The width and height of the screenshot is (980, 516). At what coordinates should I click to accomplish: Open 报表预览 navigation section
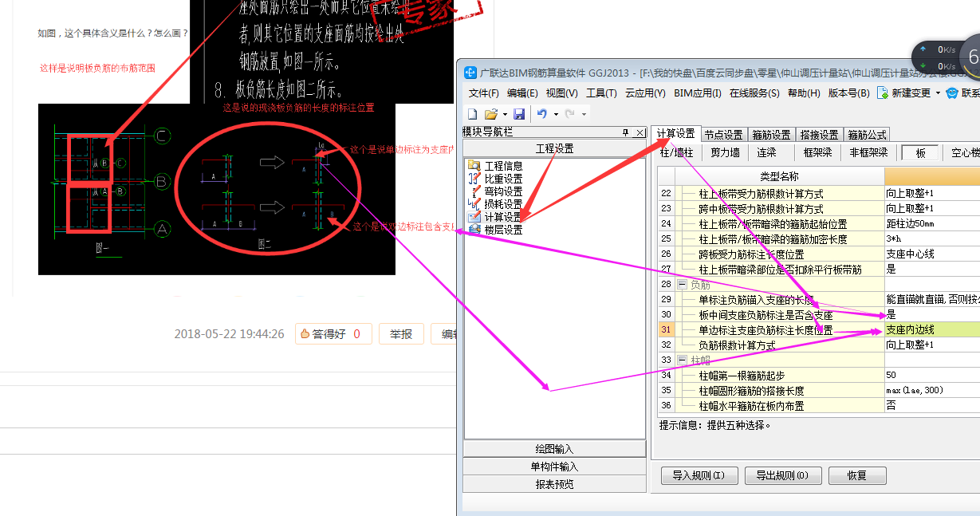(554, 484)
